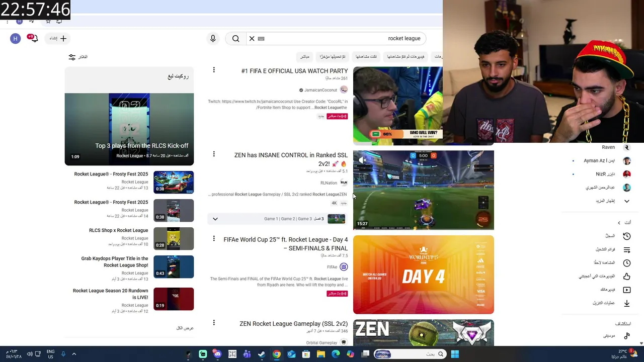Open Discord from the taskbar
Image resolution: width=644 pixels, height=362 pixels.
(217, 354)
